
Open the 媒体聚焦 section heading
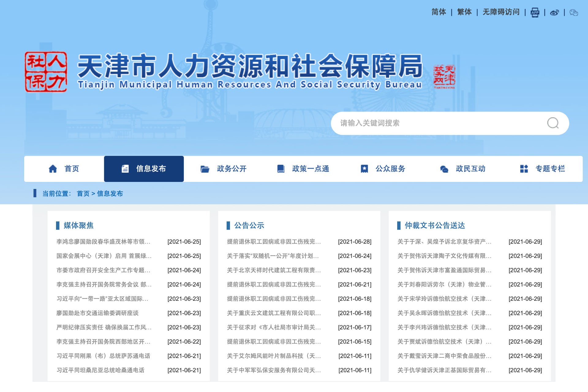tap(78, 225)
